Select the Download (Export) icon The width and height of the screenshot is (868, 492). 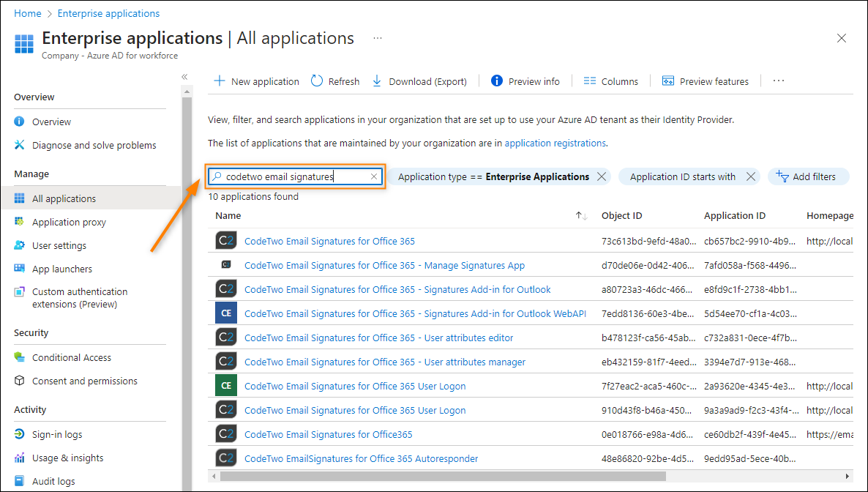(375, 81)
